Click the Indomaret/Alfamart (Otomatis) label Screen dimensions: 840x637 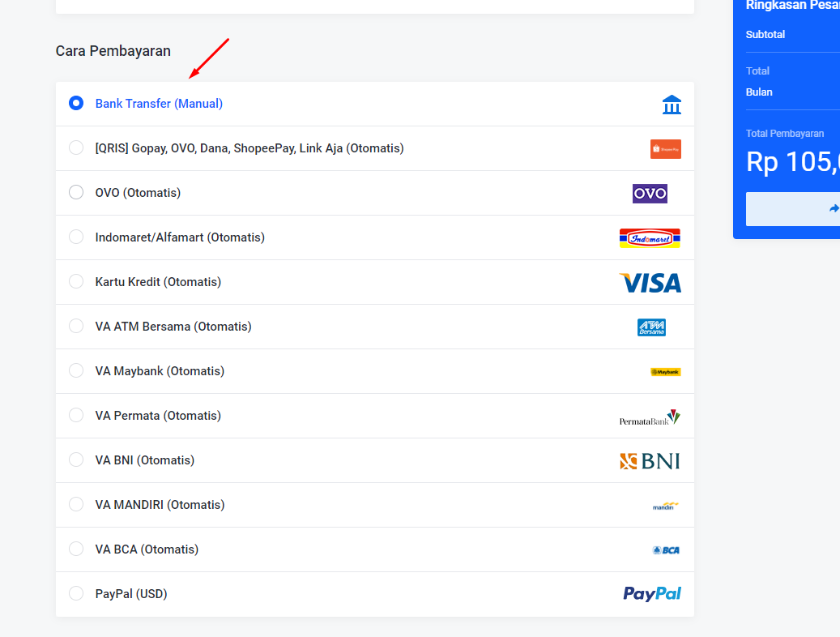(x=180, y=237)
